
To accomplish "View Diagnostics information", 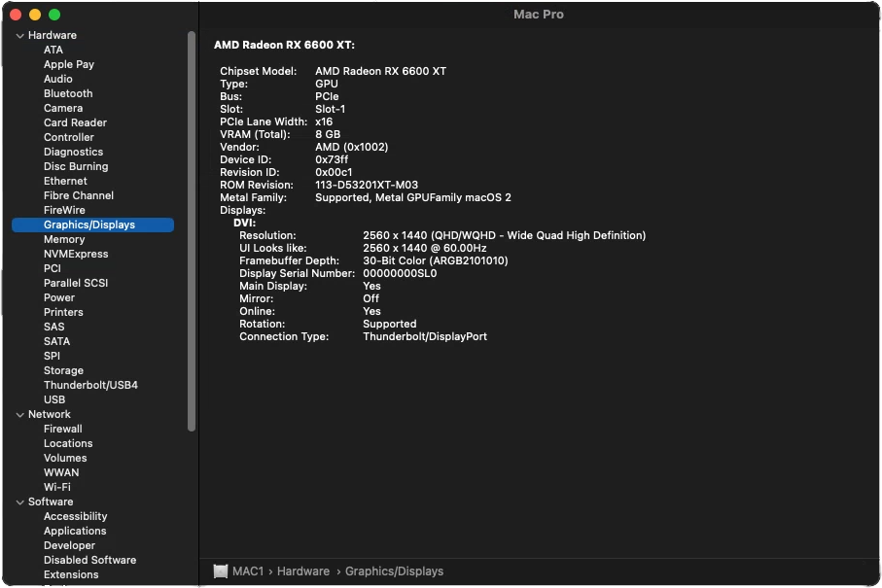I will [x=74, y=153].
